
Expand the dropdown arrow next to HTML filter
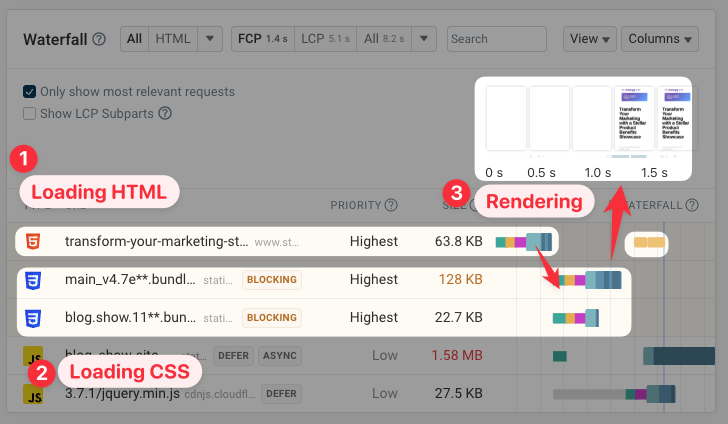[210, 39]
